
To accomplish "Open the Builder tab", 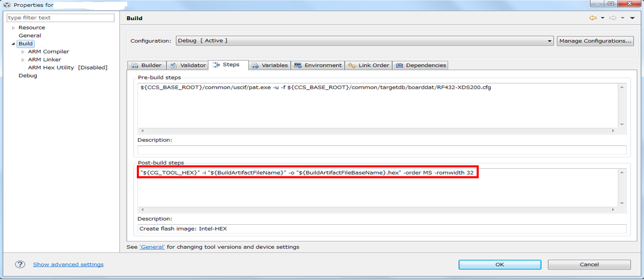I will coord(146,65).
